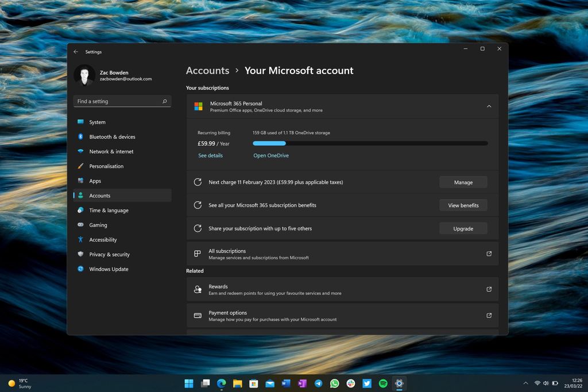The image size is (588, 392).
Task: Click the OneDrive storage usage bar
Action: (x=369, y=143)
